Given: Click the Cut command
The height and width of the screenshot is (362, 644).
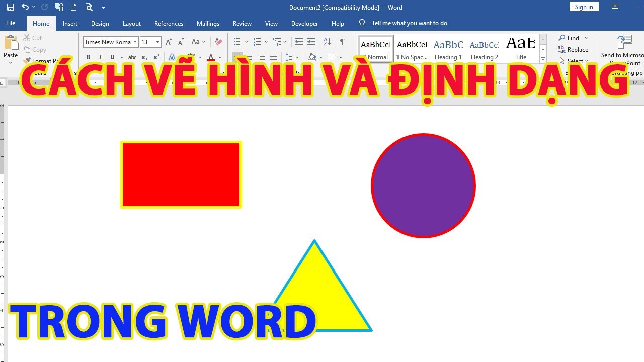Looking at the screenshot, I should point(33,38).
